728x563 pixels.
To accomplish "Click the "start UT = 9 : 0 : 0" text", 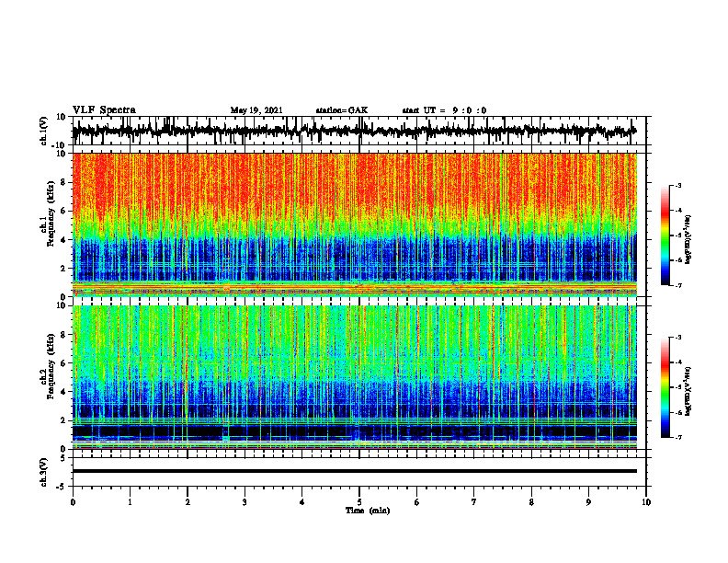I will tap(444, 110).
